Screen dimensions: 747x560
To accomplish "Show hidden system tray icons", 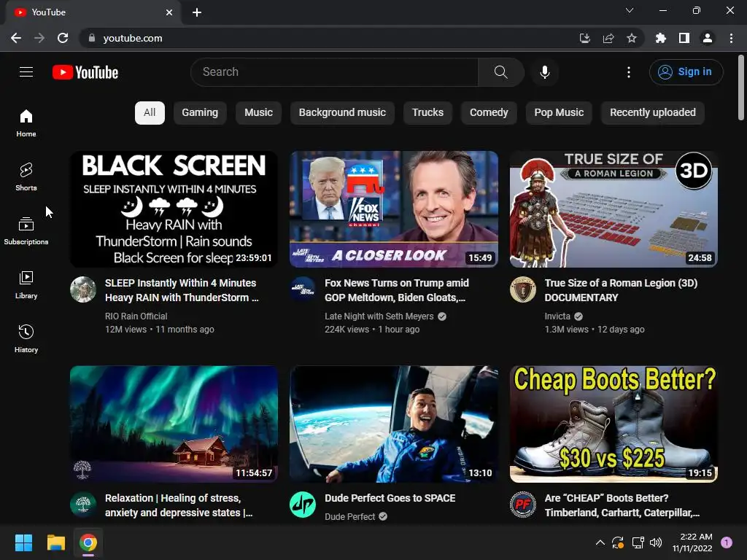I will [600, 542].
